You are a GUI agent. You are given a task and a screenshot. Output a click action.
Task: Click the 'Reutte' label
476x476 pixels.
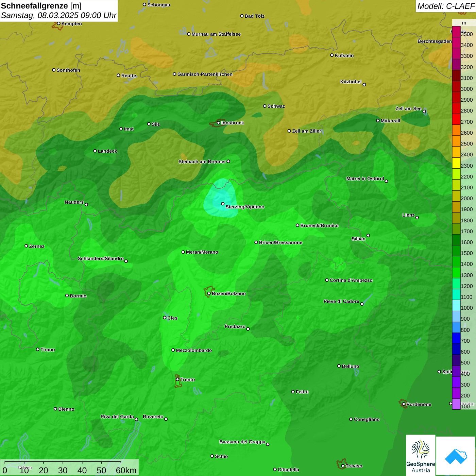129,75
